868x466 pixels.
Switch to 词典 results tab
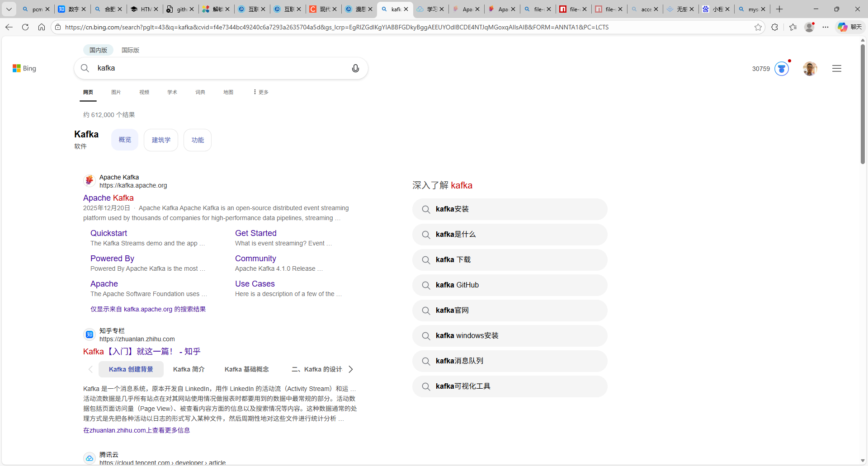click(200, 92)
